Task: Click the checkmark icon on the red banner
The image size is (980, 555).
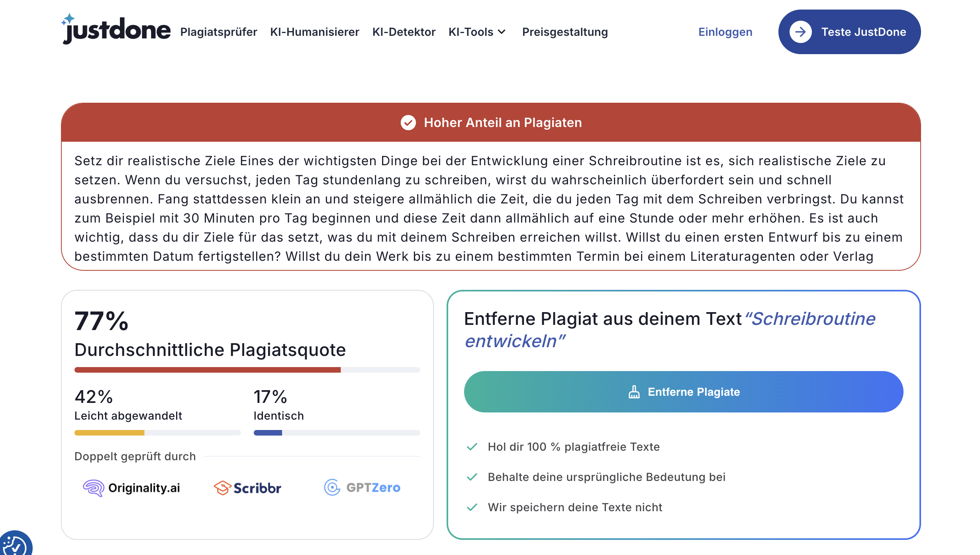Action: click(x=409, y=123)
